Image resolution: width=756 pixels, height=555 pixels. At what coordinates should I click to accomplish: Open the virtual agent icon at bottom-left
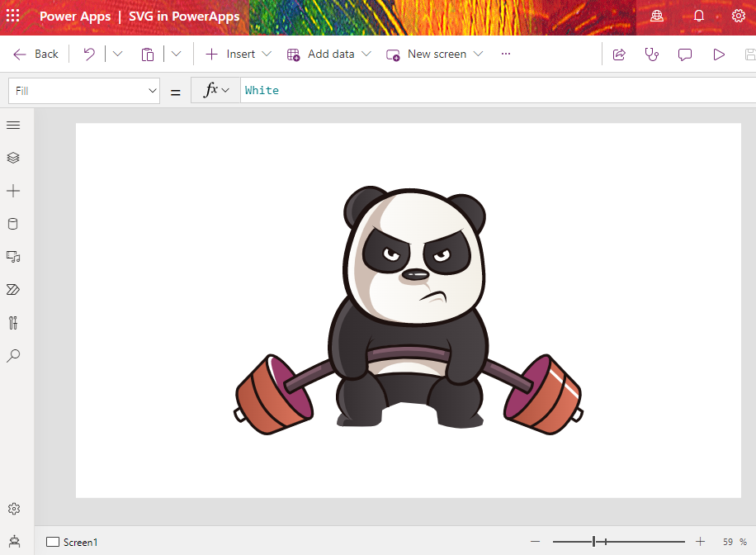pos(15,542)
